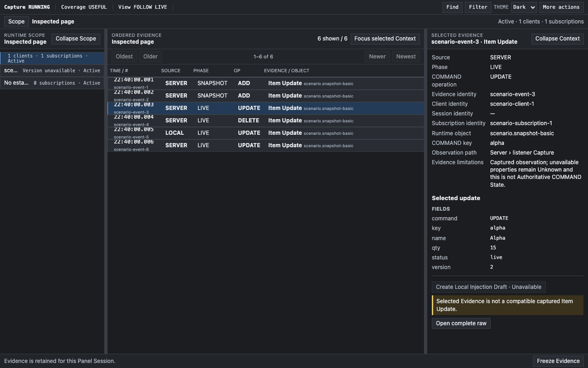Viewport: 588px width, 368px height.
Task: Open the More actions menu
Action: [561, 7]
